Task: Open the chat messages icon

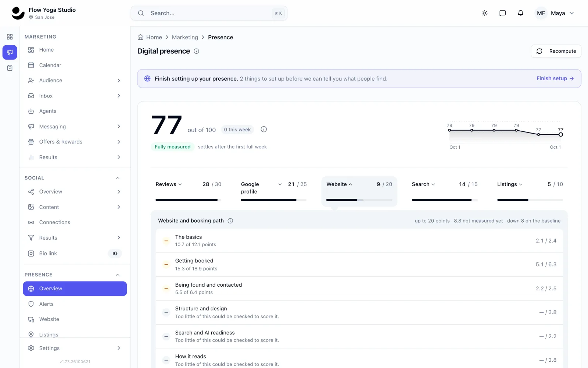Action: click(x=502, y=13)
